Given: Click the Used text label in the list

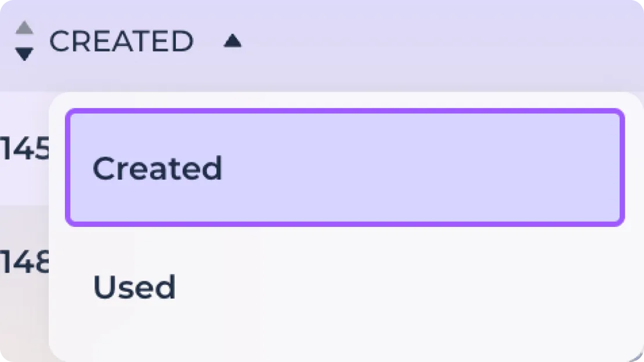Looking at the screenshot, I should (134, 287).
